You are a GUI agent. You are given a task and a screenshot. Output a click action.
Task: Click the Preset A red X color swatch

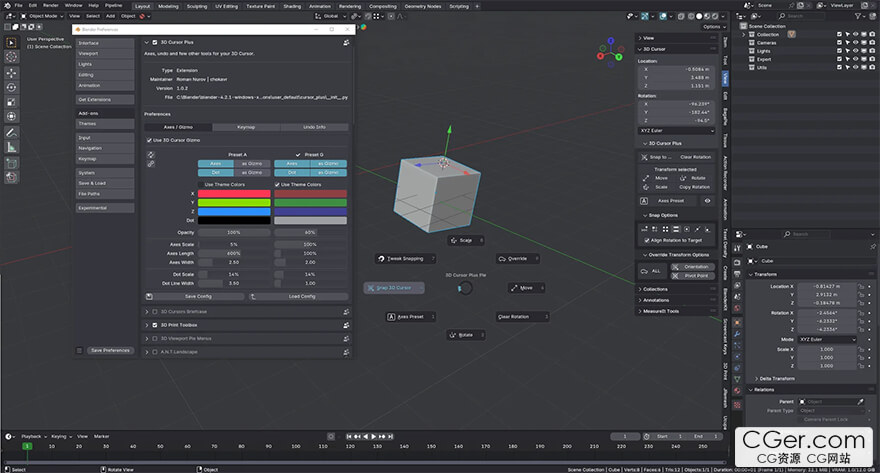pos(234,194)
